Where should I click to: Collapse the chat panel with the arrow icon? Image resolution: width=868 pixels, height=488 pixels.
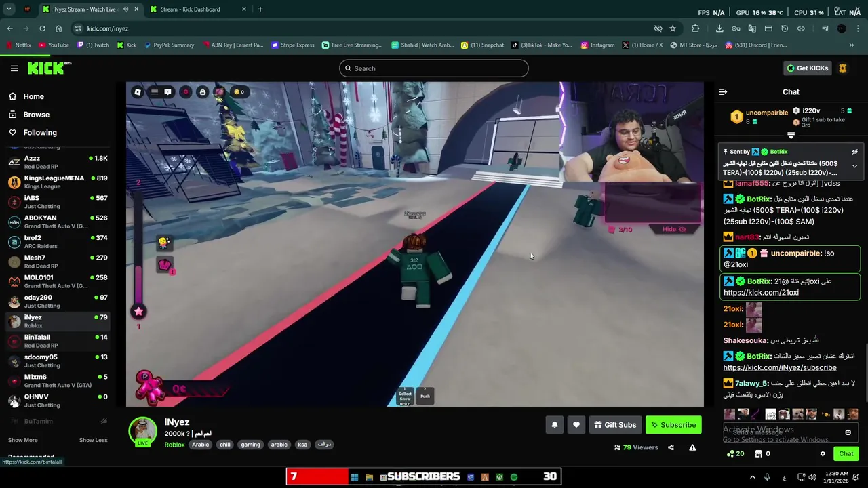tap(723, 91)
